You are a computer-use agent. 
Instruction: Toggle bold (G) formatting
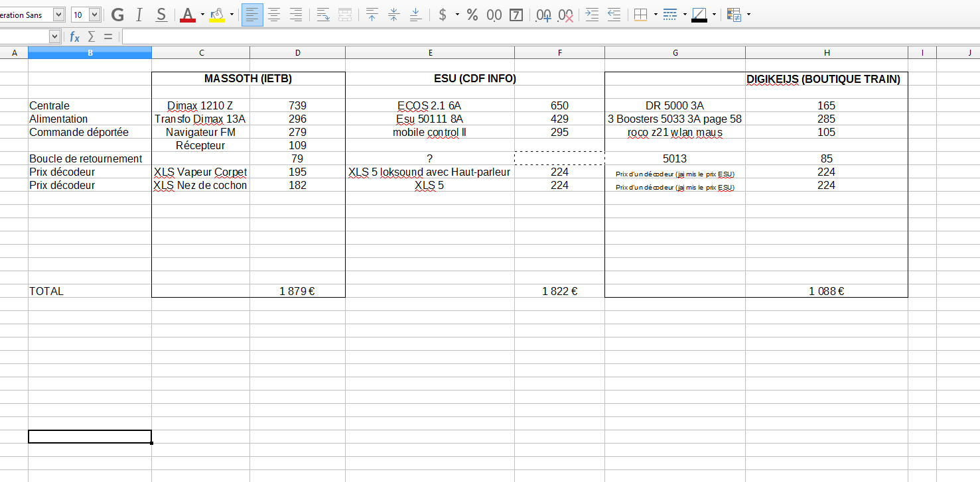[117, 15]
